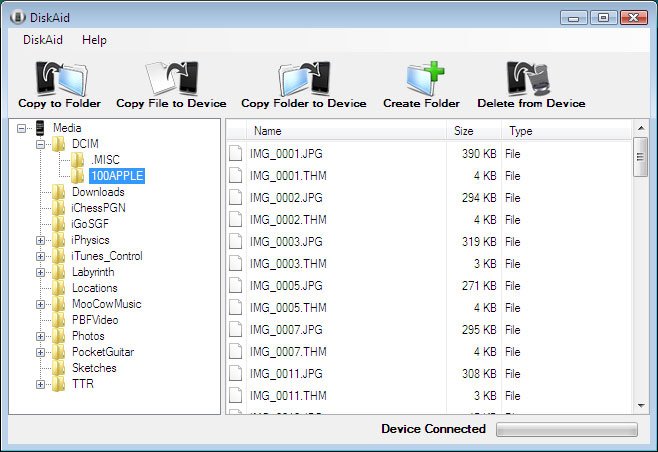The height and width of the screenshot is (452, 658).
Task: Expand the MooCowMusic folder
Action: click(40, 304)
